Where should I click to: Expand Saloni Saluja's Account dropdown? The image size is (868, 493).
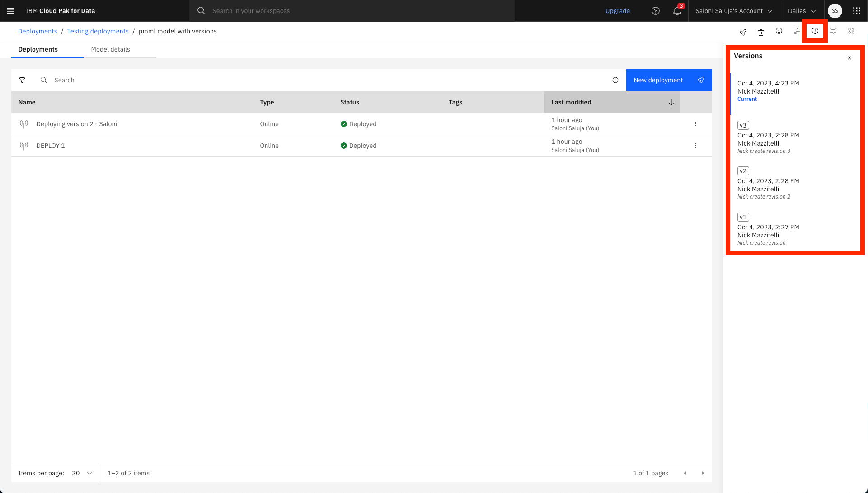coord(734,11)
